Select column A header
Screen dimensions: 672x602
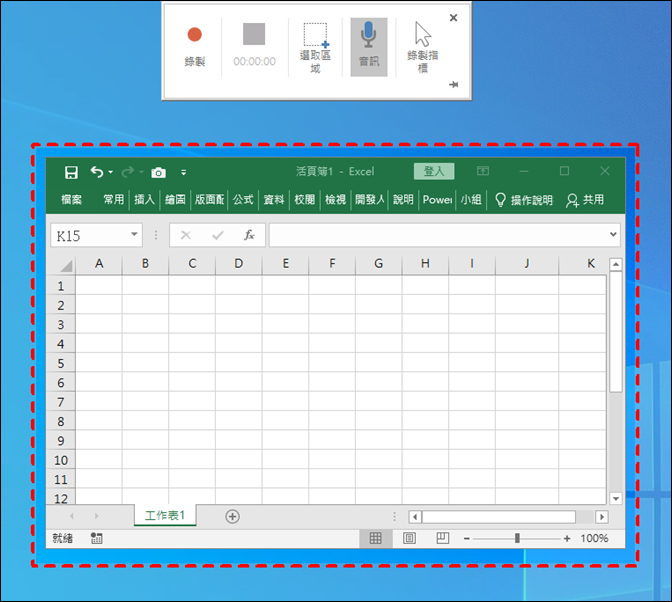tap(99, 264)
